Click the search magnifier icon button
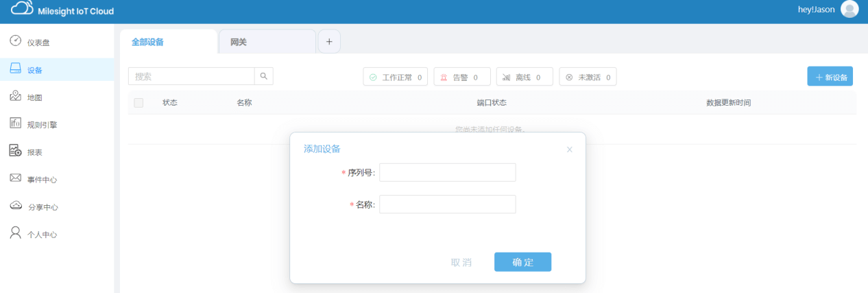This screenshot has height=293, width=868. (x=263, y=76)
